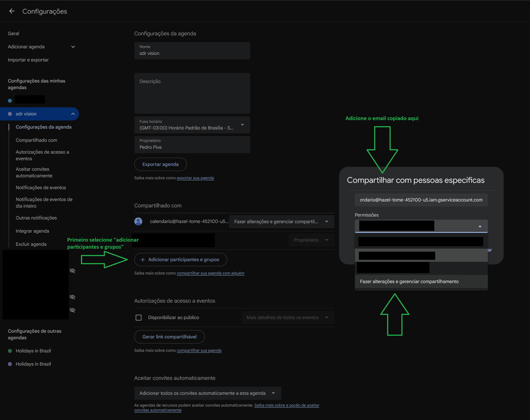Click the Exportar agenda button
Screen dimensions: 530x420
160,164
